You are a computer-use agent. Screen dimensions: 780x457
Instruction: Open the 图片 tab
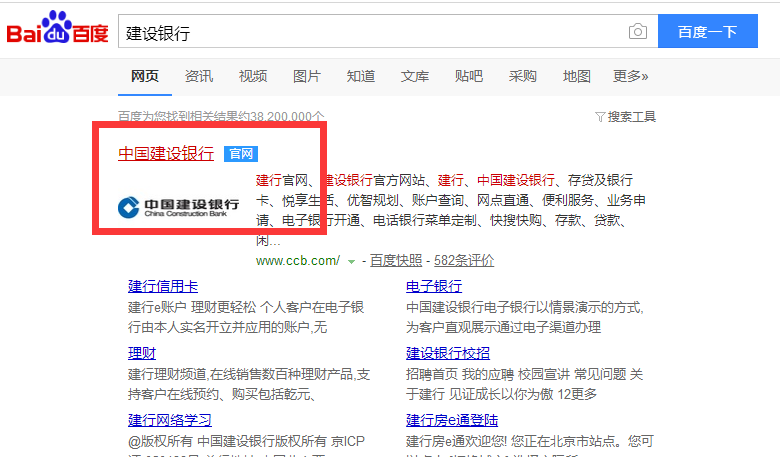point(306,76)
